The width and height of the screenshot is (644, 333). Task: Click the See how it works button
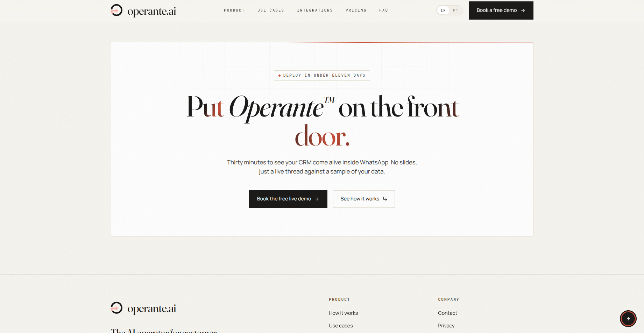point(364,199)
